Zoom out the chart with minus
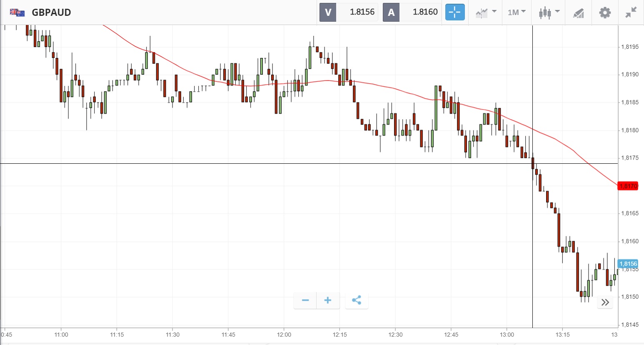Screen dimensions: 644x345 coord(305,300)
